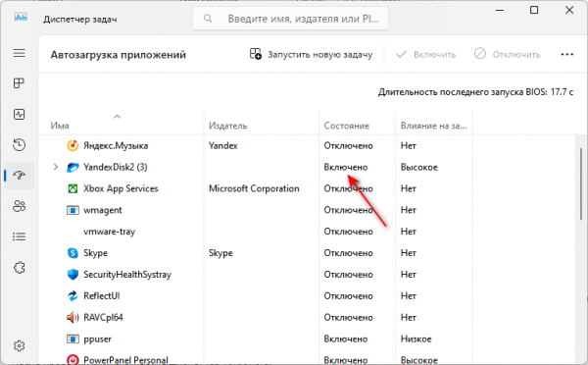Click the search magnifier icon

point(208,19)
